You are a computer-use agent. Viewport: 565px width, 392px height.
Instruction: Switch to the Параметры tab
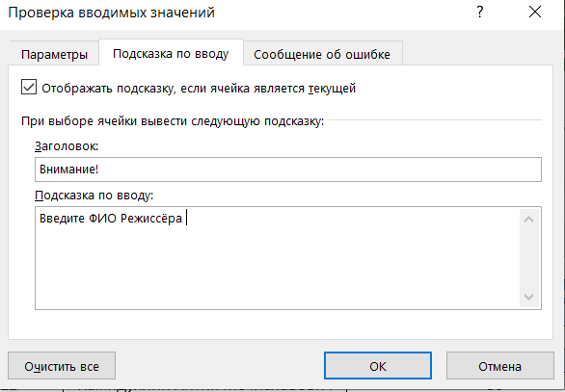pos(54,54)
